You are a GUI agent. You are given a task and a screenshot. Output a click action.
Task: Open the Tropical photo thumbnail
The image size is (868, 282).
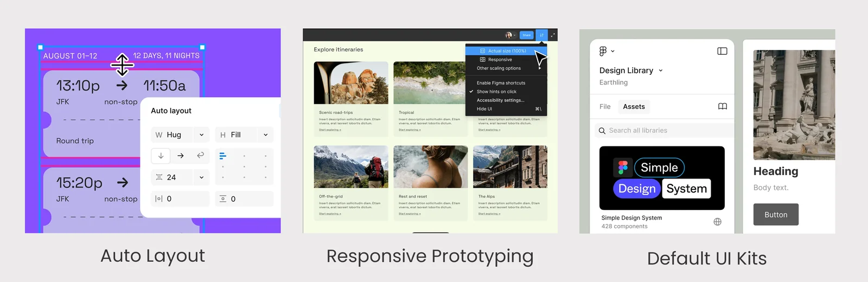point(430,82)
